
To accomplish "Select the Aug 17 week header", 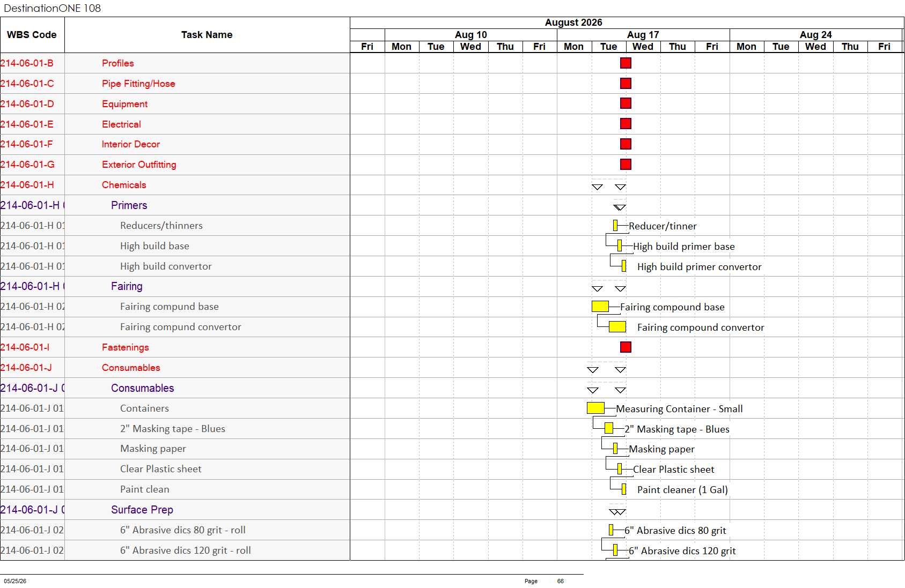I will pyautogui.click(x=643, y=35).
